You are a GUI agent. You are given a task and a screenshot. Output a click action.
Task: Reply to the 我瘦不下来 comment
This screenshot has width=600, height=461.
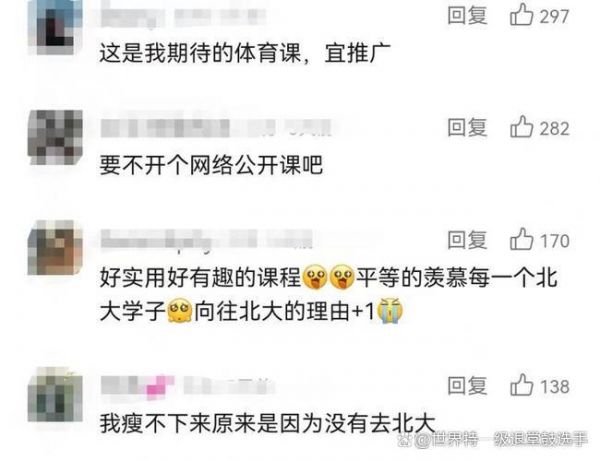click(x=467, y=385)
